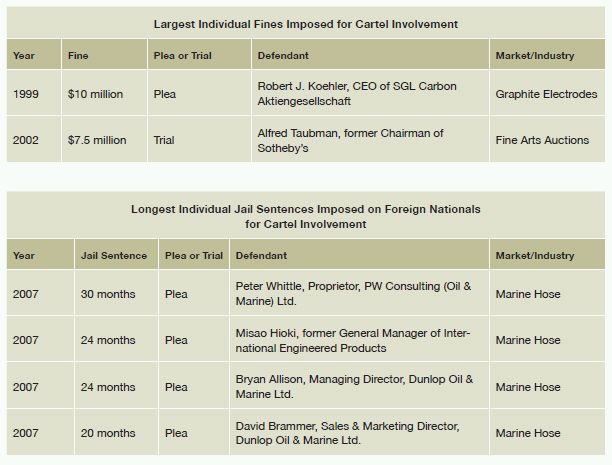Select the Longest Individual Jail Sentences title
Screen dimensions: 612x465
tap(306, 217)
